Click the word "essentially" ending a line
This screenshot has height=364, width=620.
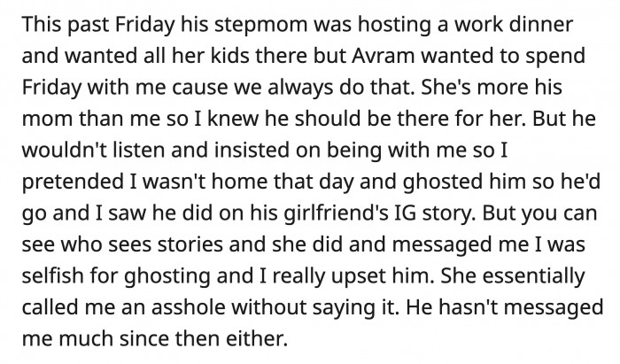[533, 275]
